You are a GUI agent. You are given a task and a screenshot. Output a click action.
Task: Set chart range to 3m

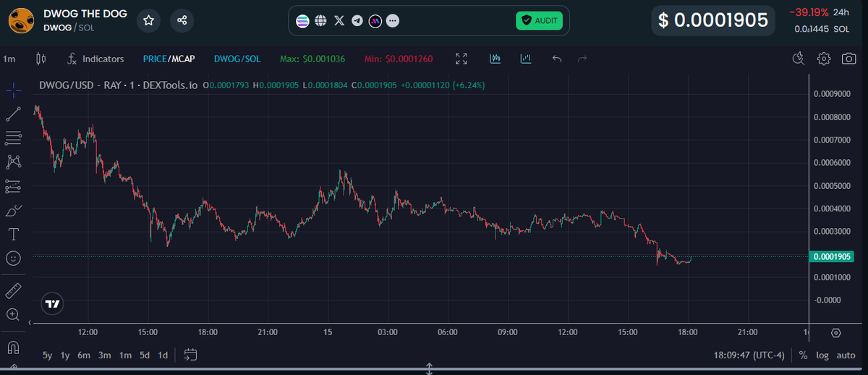(x=105, y=355)
